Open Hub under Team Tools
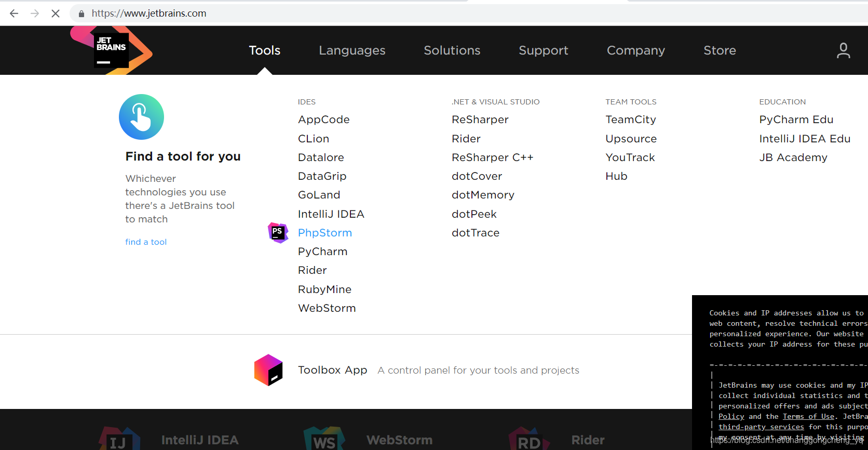Viewport: 868px width, 450px height. [616, 176]
